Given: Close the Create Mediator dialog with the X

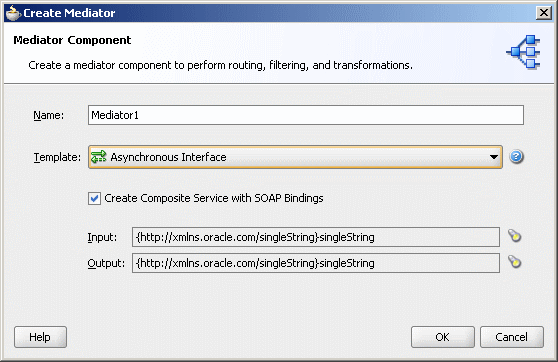Looking at the screenshot, I should [x=544, y=13].
